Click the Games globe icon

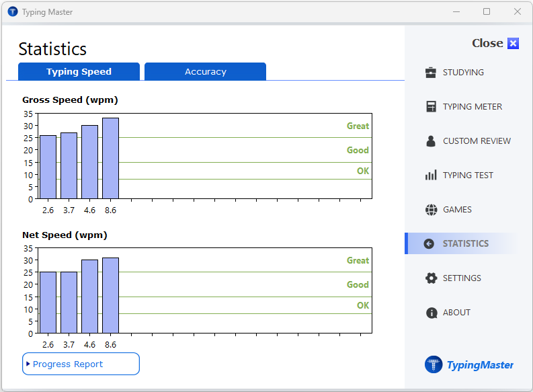[431, 210]
